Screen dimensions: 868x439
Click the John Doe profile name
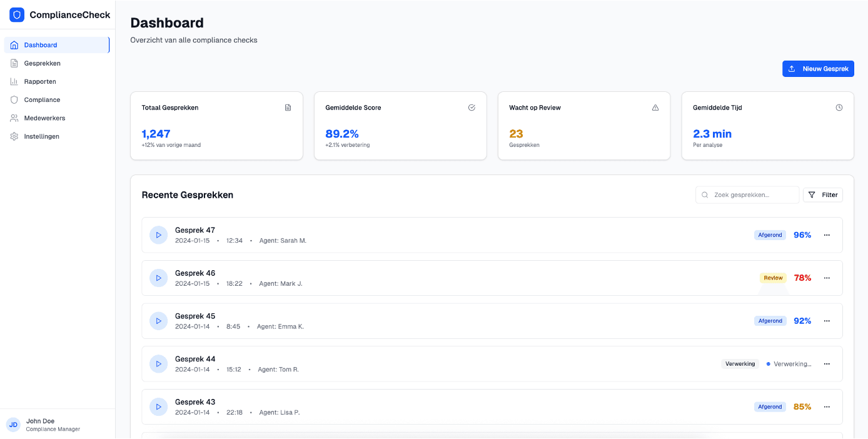pos(40,421)
